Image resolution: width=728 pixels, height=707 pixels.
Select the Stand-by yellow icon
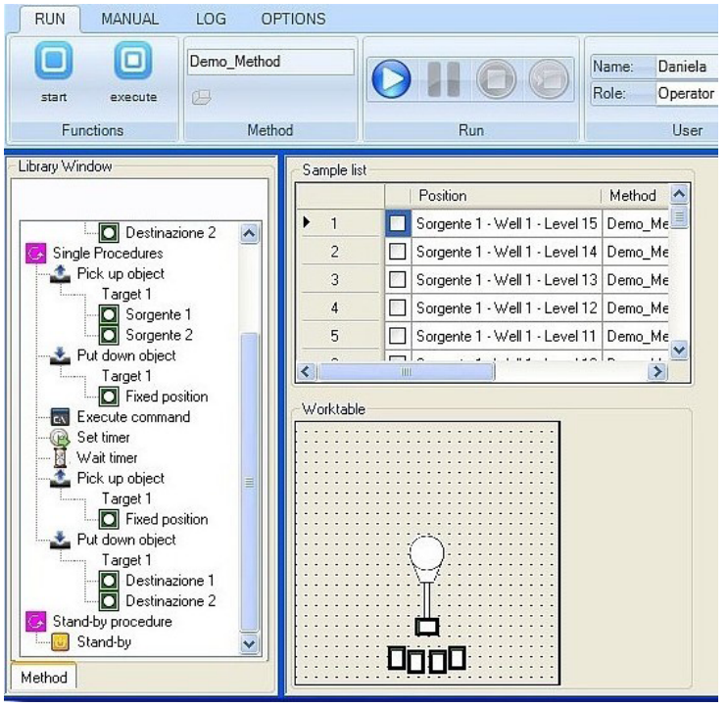(x=61, y=642)
